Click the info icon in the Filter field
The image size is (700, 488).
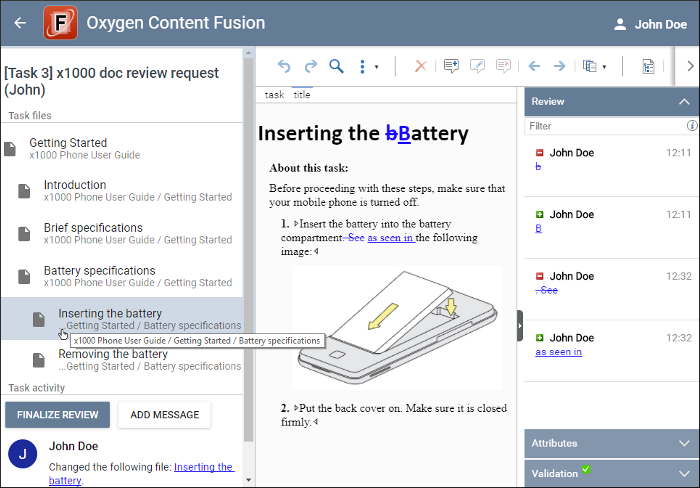[x=692, y=126]
